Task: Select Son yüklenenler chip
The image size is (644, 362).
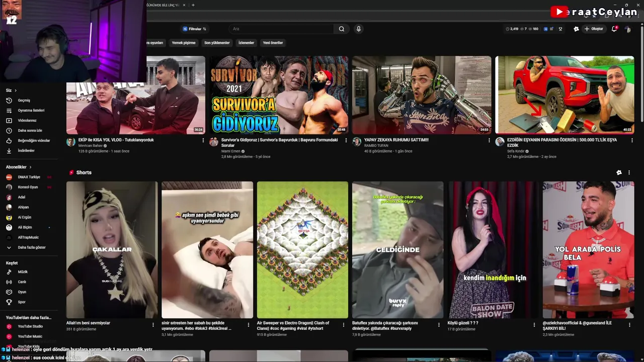Action: click(x=217, y=43)
